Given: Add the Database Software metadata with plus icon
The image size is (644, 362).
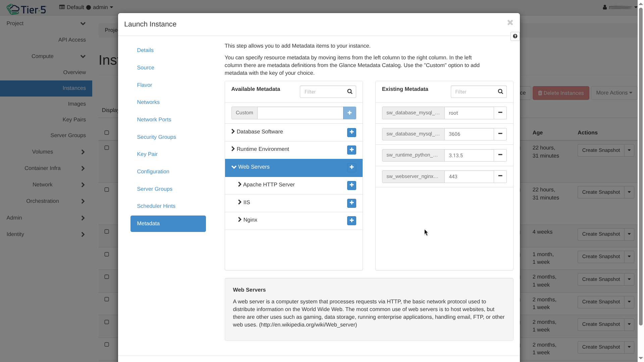Looking at the screenshot, I should click(x=352, y=132).
